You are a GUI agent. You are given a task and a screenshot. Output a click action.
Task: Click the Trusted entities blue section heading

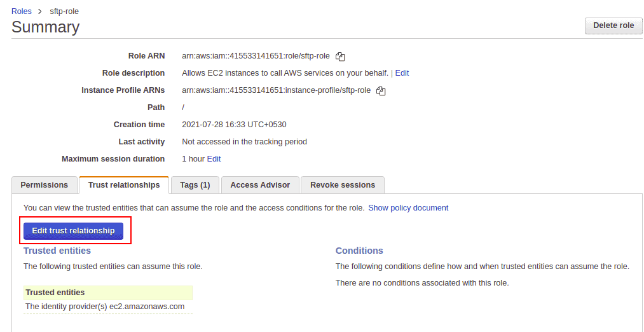click(57, 250)
